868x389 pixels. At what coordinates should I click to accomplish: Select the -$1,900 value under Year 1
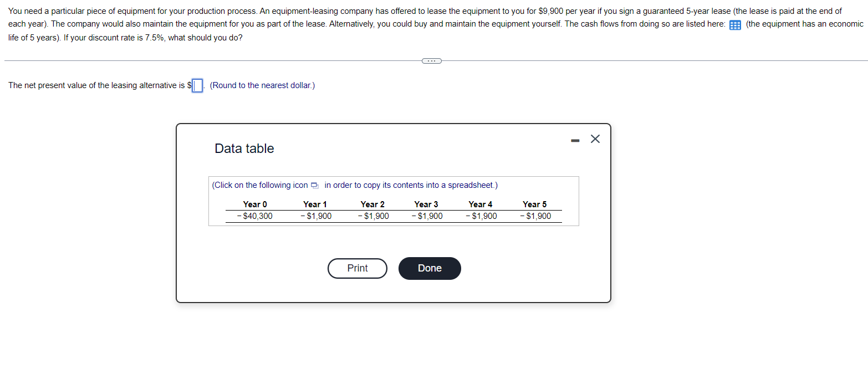[x=316, y=216]
